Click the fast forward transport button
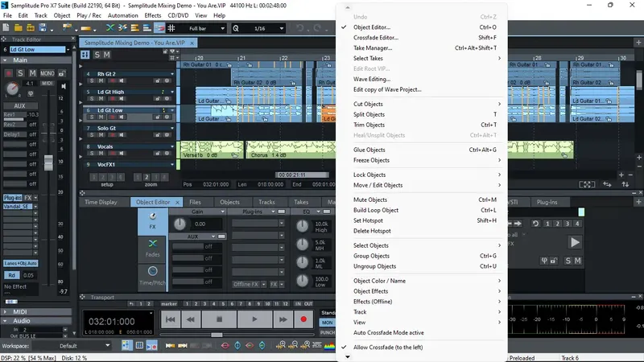 283,319
